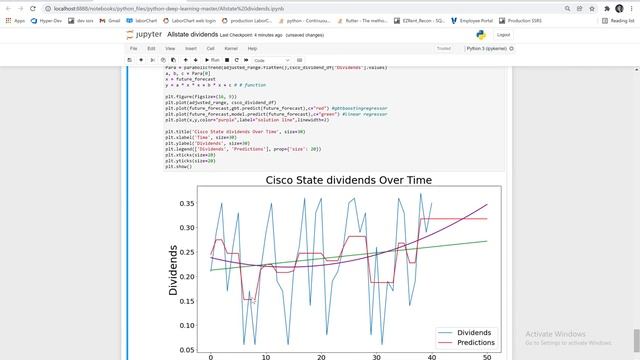This screenshot has height=360, width=640.
Task: Open the Edit menu
Action: (x=151, y=48)
